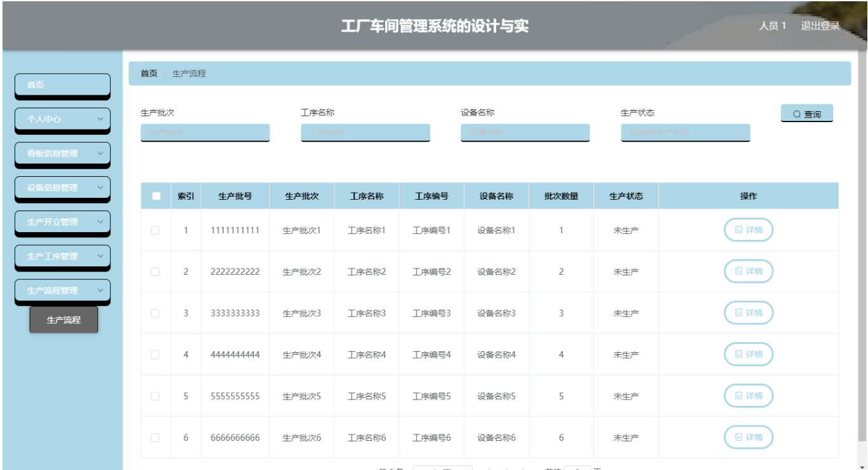
Task: Click the 生产批号 column header
Action: click(x=235, y=196)
